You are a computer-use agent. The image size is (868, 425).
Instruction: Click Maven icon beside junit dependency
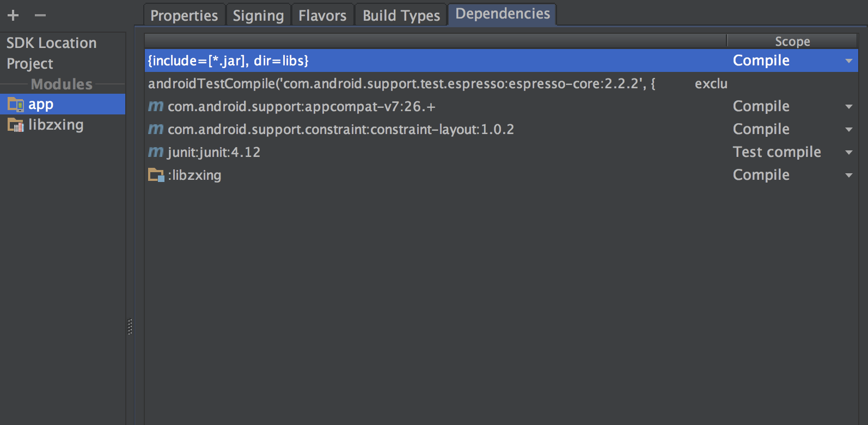click(x=156, y=152)
